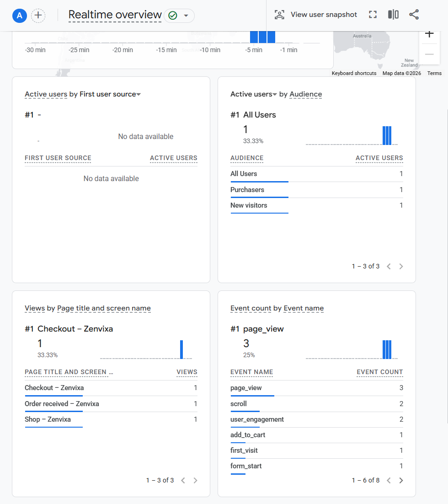
Task: Click Event count by Event name heading
Action: [x=277, y=308]
